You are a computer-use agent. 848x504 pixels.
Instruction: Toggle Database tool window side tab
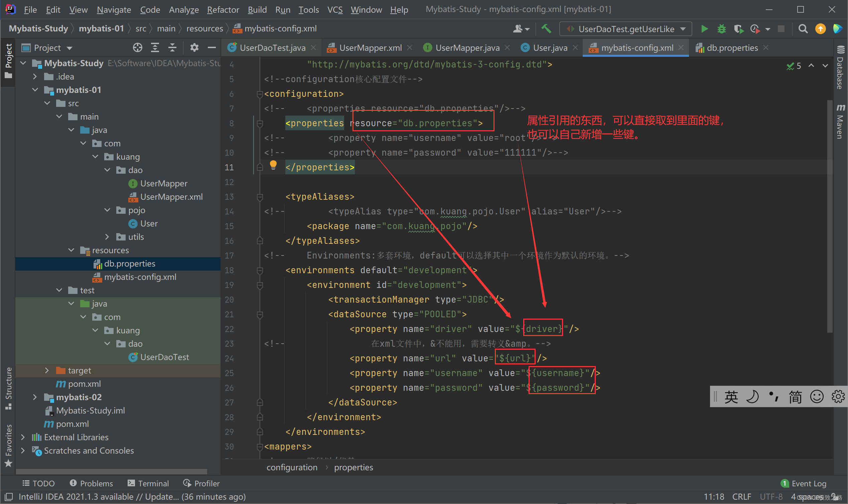[x=840, y=67]
